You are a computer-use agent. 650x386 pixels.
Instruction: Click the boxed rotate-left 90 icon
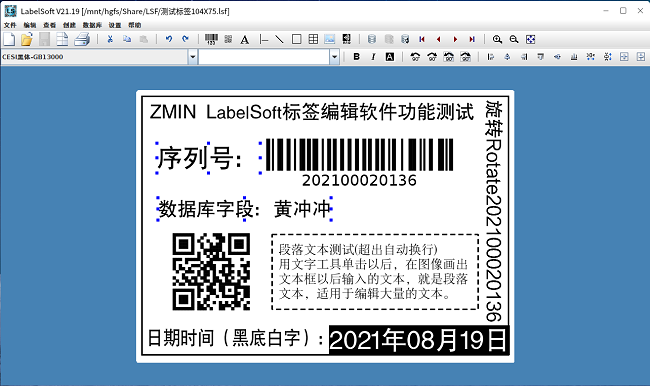click(449, 57)
